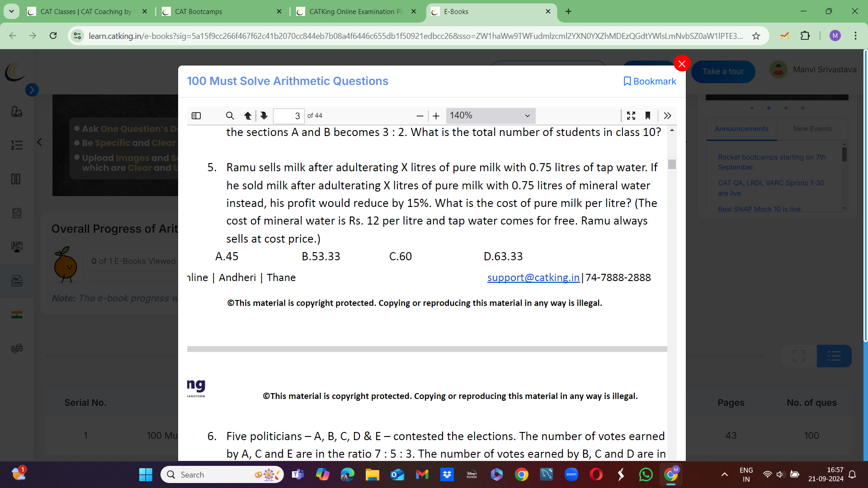Screen dimensions: 868x488
Task: Open PDF viewer tools menu chevrons
Action: click(667, 116)
